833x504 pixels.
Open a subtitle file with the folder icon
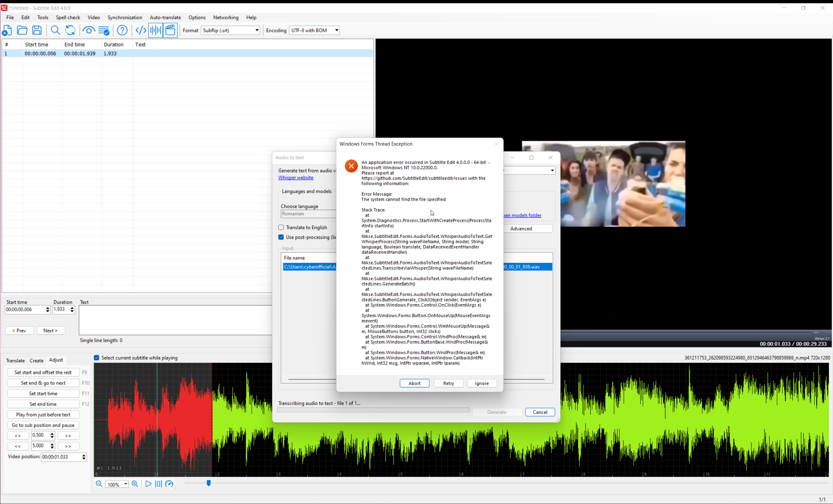22,30
